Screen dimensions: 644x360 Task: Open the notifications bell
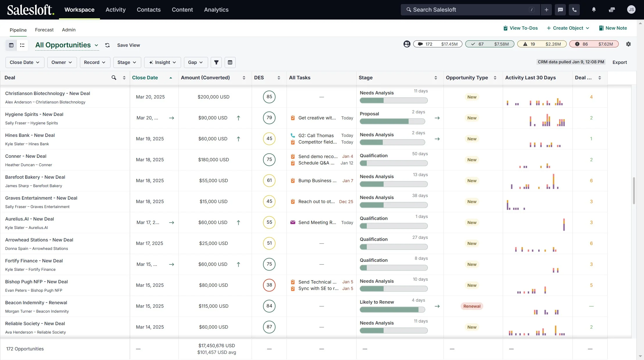594,10
